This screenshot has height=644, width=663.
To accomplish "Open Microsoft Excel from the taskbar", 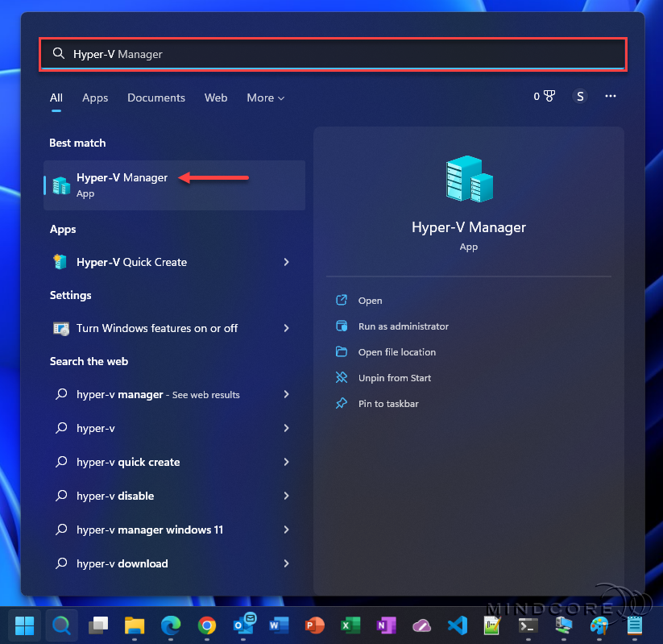I will (x=350, y=625).
